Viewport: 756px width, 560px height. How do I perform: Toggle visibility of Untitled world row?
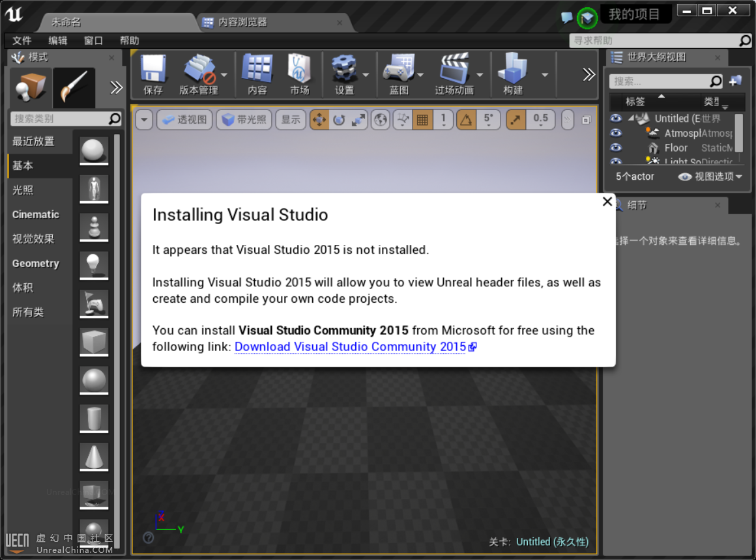tap(616, 118)
